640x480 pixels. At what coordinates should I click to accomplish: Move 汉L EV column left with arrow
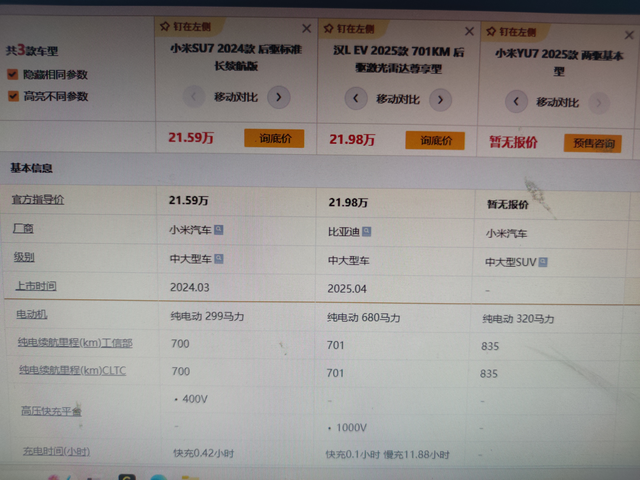[x=356, y=98]
